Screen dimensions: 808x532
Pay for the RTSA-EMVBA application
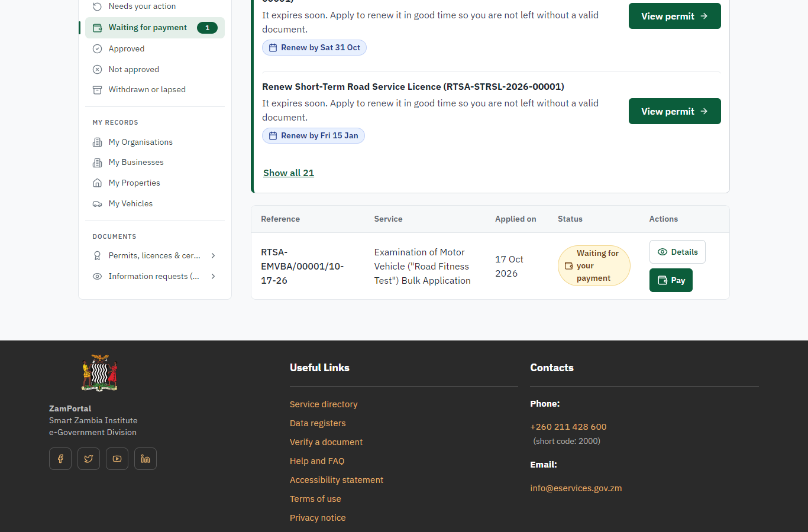pos(671,280)
